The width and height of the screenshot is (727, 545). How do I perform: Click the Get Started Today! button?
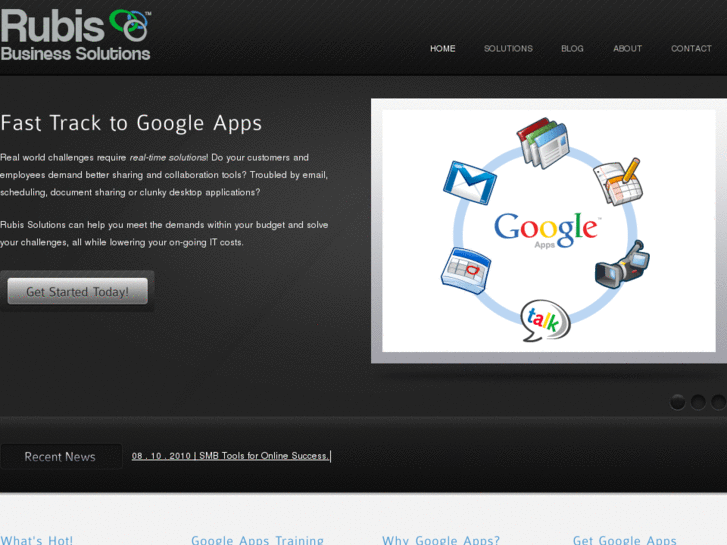[x=77, y=291]
